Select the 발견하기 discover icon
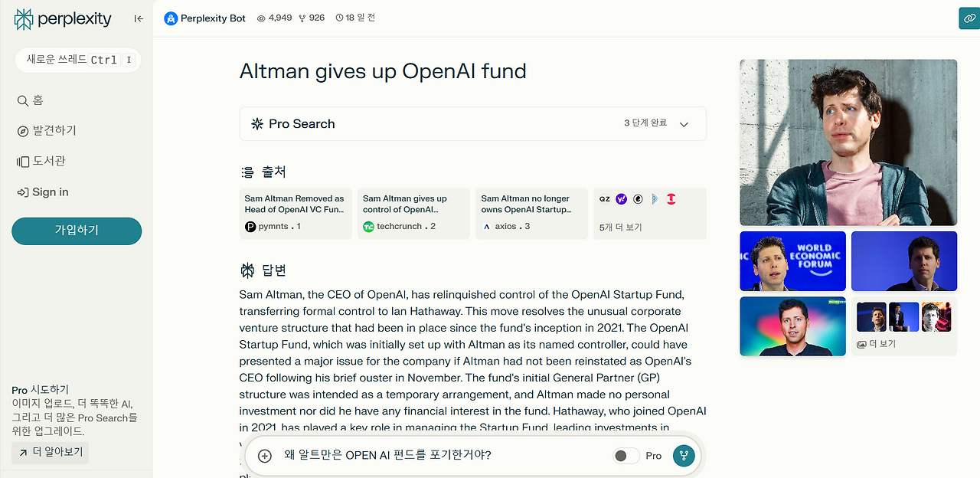Viewport: 980px width, 478px height. tap(24, 130)
